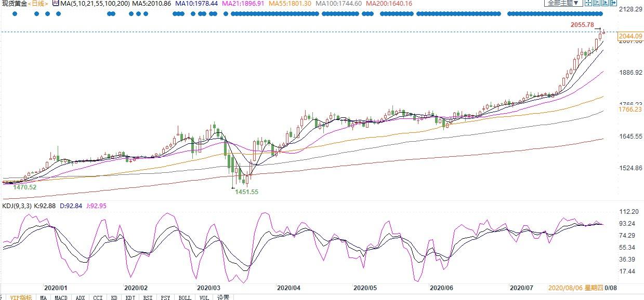Click the 2128.29 price axis label
644x300 pixels.
click(630, 9)
